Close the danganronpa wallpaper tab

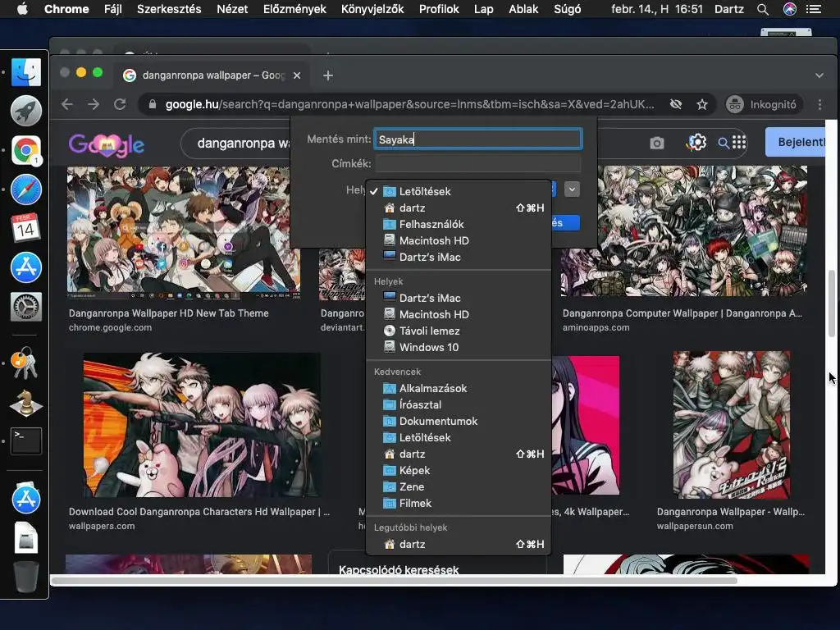tap(297, 75)
